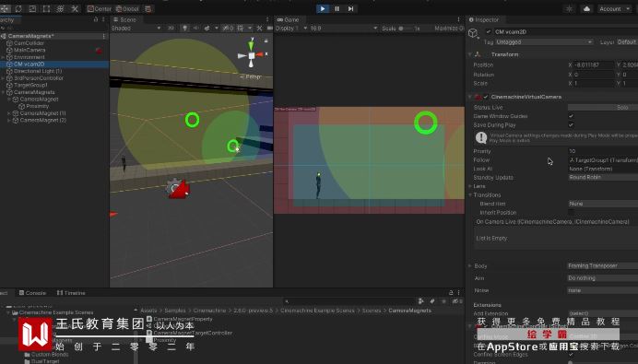Image resolution: width=638 pixels, height=364 pixels.
Task: Select the Transform tool in the toolbar
Action: point(60,8)
